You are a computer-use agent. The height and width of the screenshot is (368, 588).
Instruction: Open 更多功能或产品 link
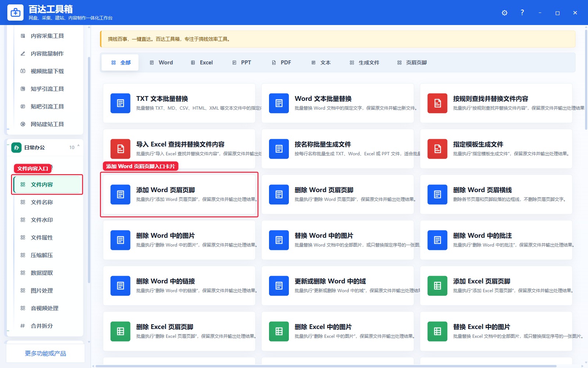[x=46, y=354]
